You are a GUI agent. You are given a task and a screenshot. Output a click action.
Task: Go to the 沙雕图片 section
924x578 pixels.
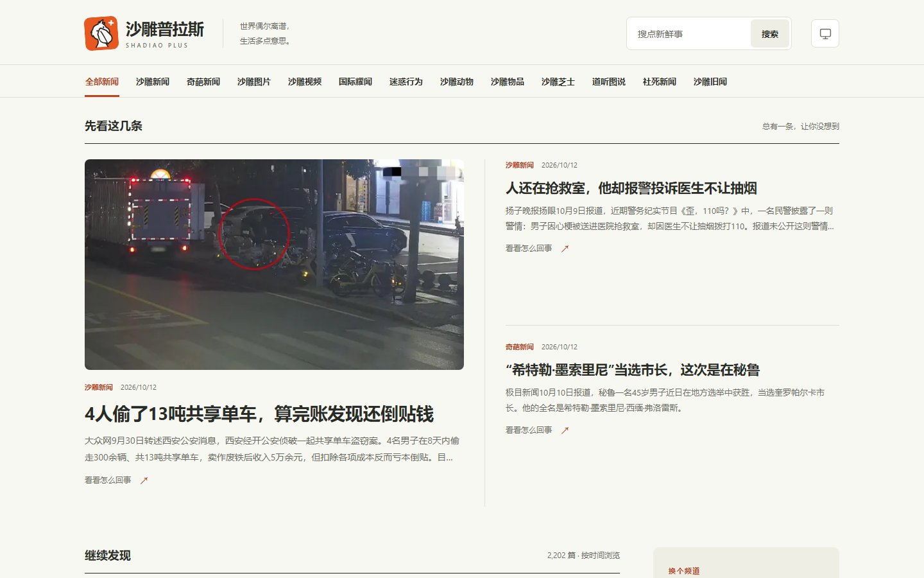(x=254, y=82)
